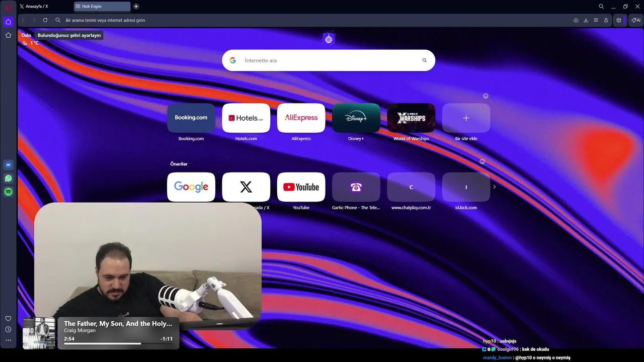Open the heart icon in the sidebar
This screenshot has width=644, height=362.
tap(8, 318)
